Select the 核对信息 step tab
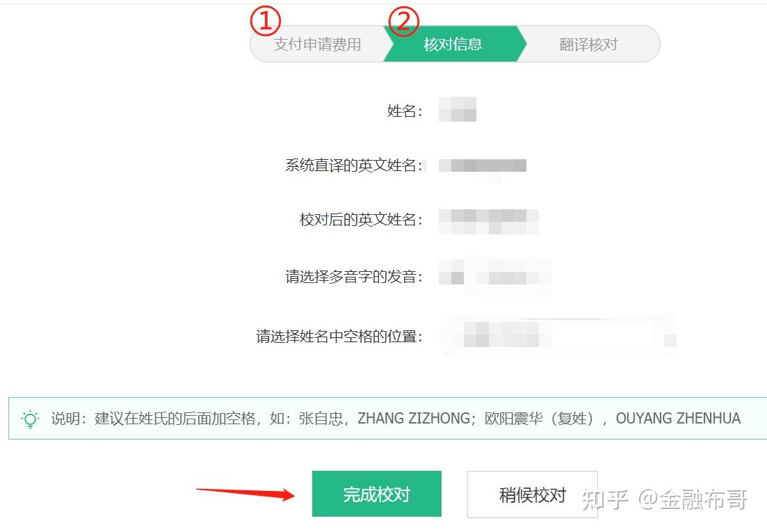The width and height of the screenshot is (767, 532). (x=453, y=44)
